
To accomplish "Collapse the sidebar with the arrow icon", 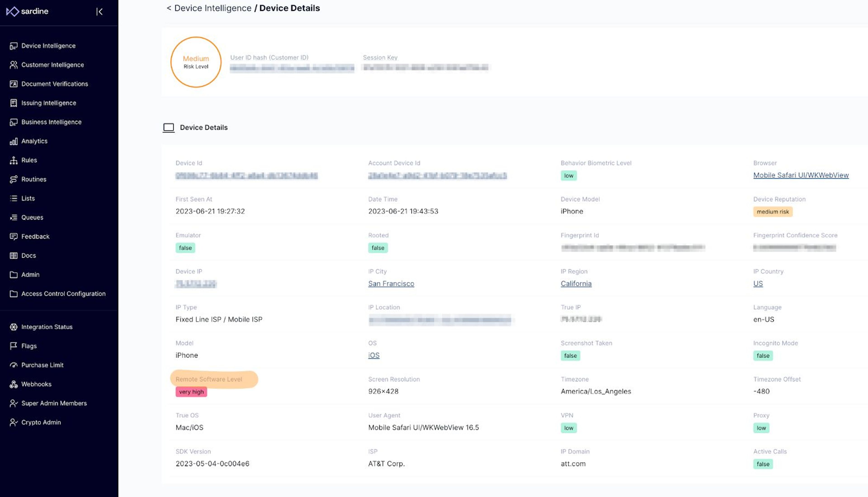I will click(x=99, y=12).
